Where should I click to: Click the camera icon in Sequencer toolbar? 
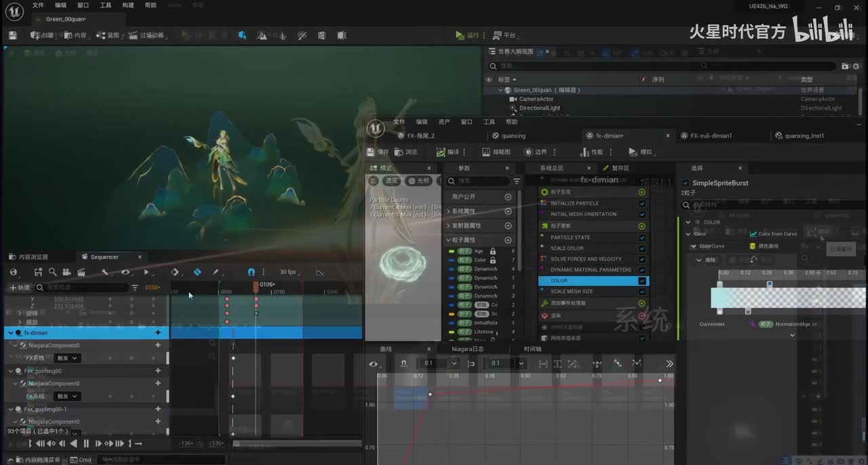(66, 272)
